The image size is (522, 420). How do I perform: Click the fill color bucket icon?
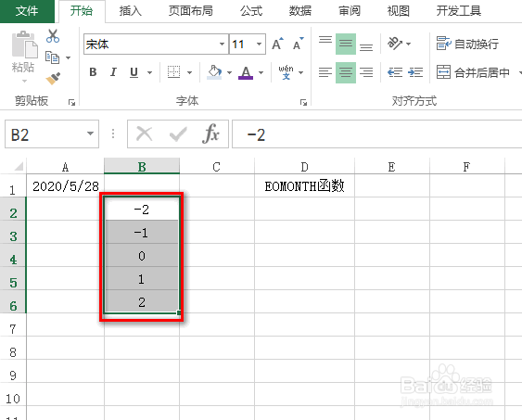coord(214,72)
